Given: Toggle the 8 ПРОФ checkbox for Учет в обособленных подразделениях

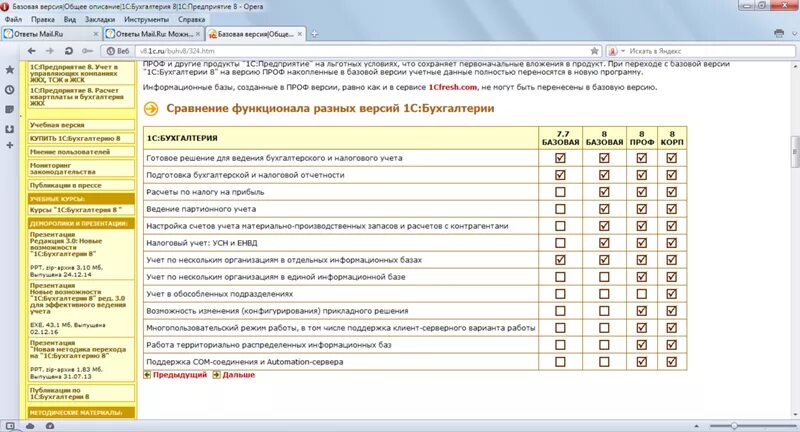Looking at the screenshot, I should pyautogui.click(x=642, y=294).
